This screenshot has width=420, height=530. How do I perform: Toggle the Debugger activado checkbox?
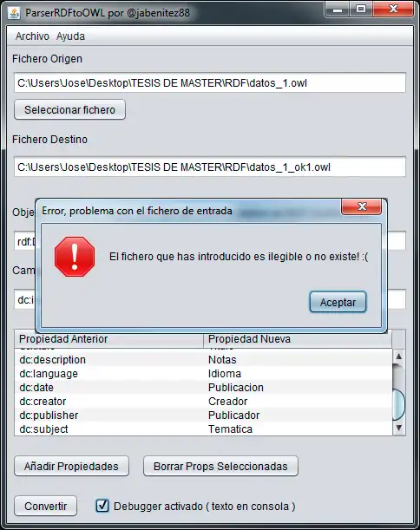point(102,506)
